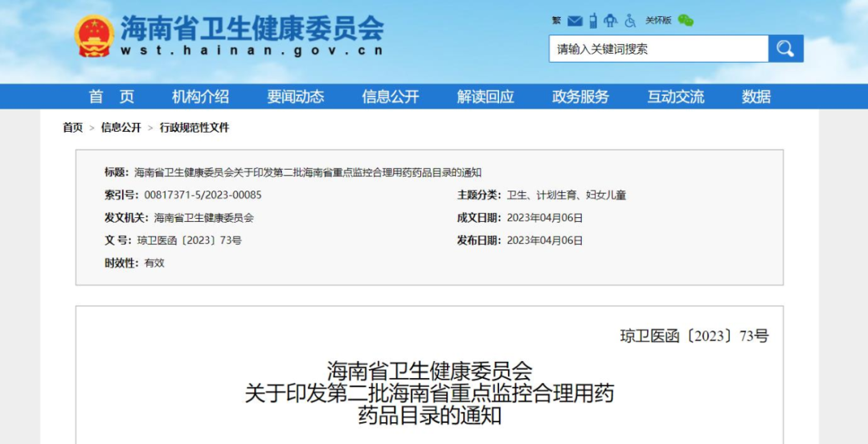Select 发布日期 value 2023年04月06日

545,240
